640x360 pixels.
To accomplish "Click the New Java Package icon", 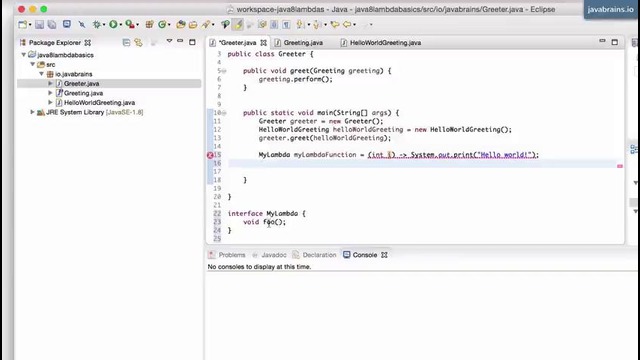I will point(149,24).
